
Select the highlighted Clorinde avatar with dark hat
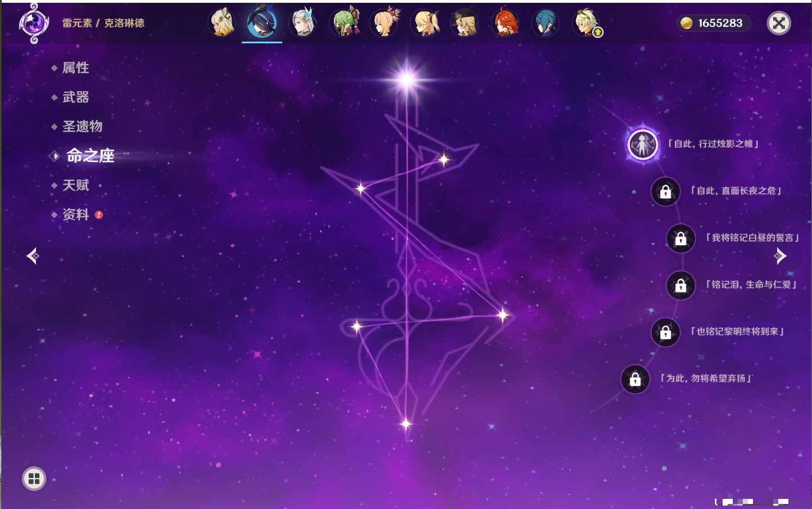262,22
